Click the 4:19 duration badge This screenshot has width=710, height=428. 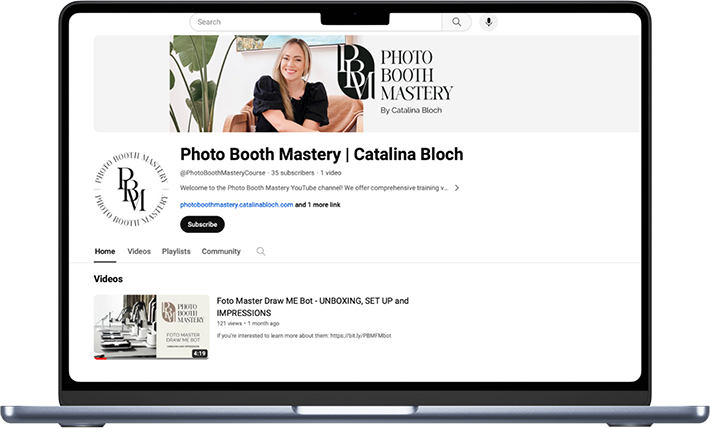[x=200, y=353]
